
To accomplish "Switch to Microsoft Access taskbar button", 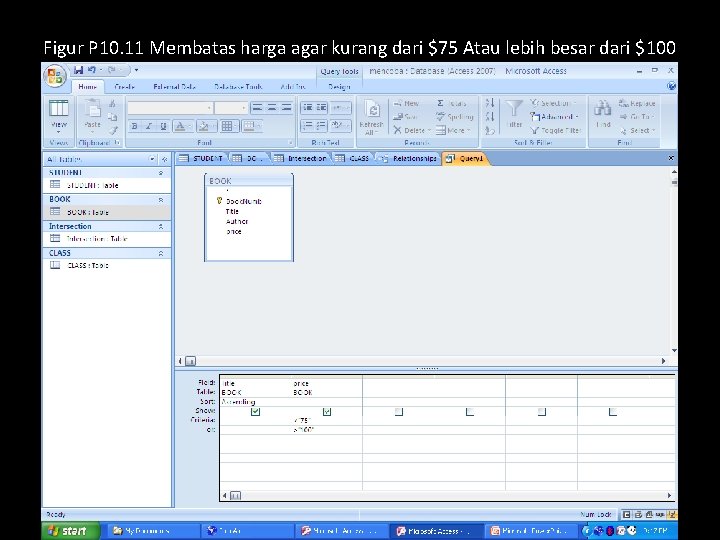I will 438,531.
